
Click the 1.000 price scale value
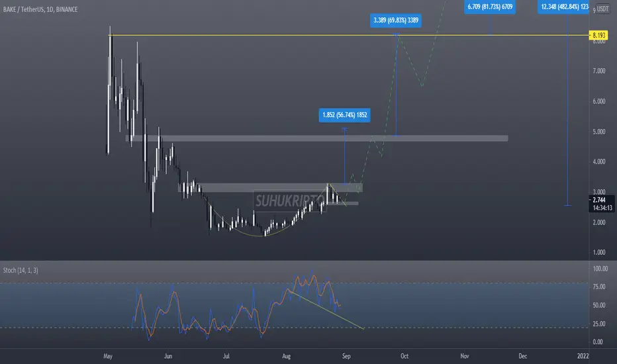(599, 252)
